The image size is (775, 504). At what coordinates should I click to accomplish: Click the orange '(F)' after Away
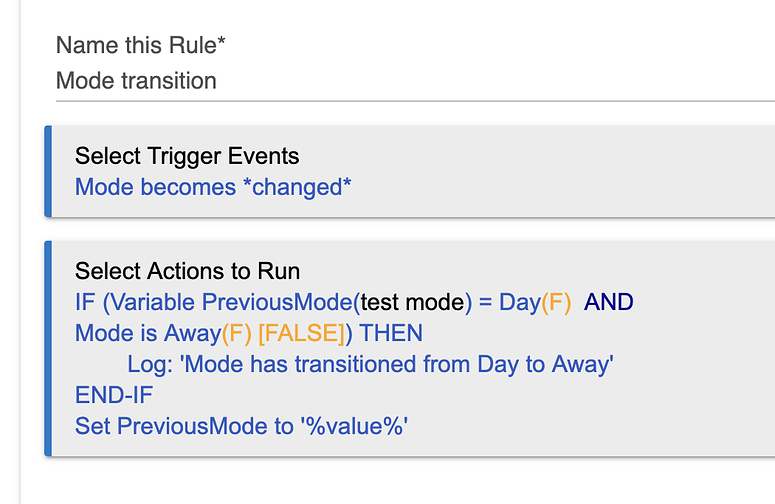(x=237, y=334)
